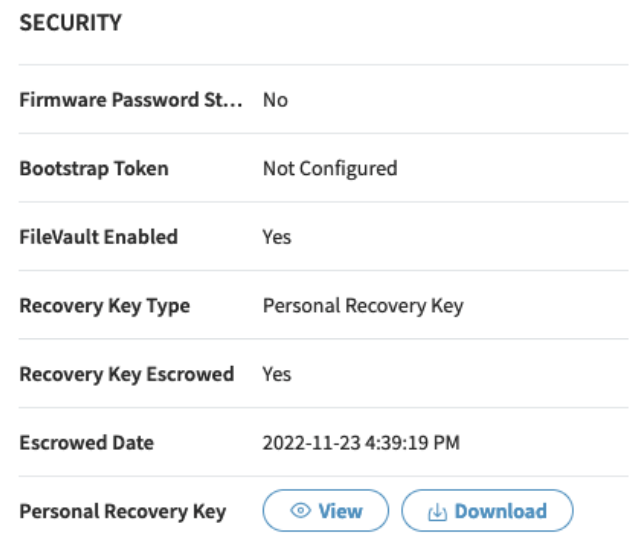Image resolution: width=635 pixels, height=538 pixels.
Task: Click the eye icon in View button
Action: [x=300, y=511]
